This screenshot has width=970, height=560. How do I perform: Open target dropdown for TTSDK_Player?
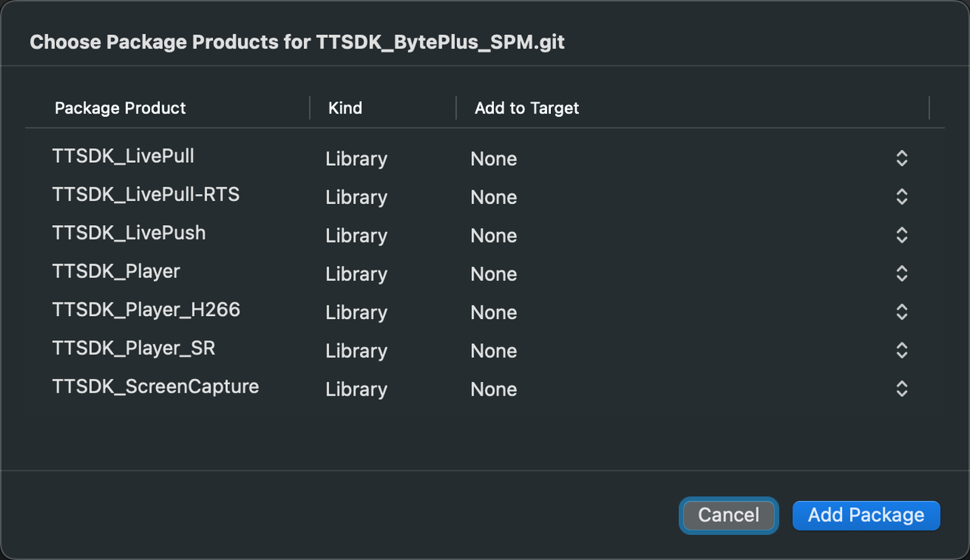point(901,274)
